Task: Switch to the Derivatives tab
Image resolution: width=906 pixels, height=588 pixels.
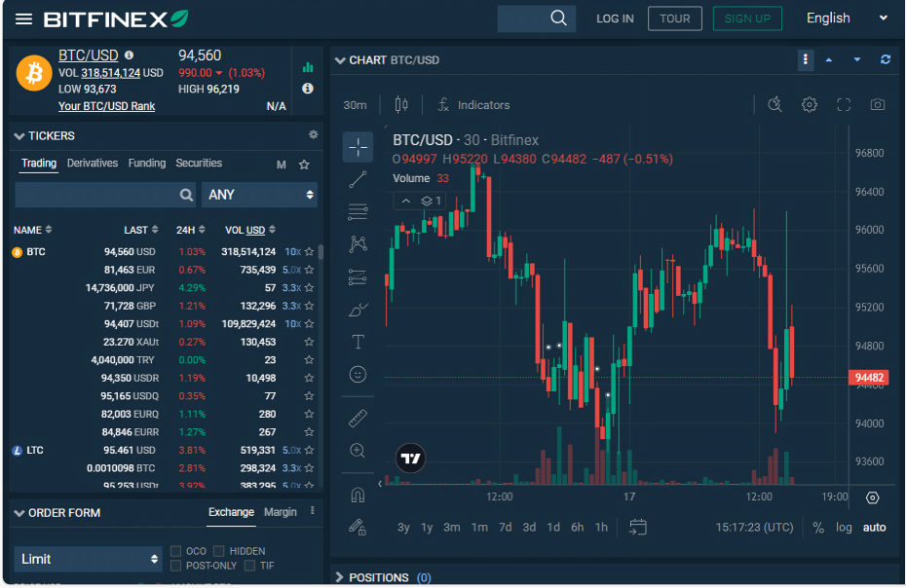Action: (93, 163)
